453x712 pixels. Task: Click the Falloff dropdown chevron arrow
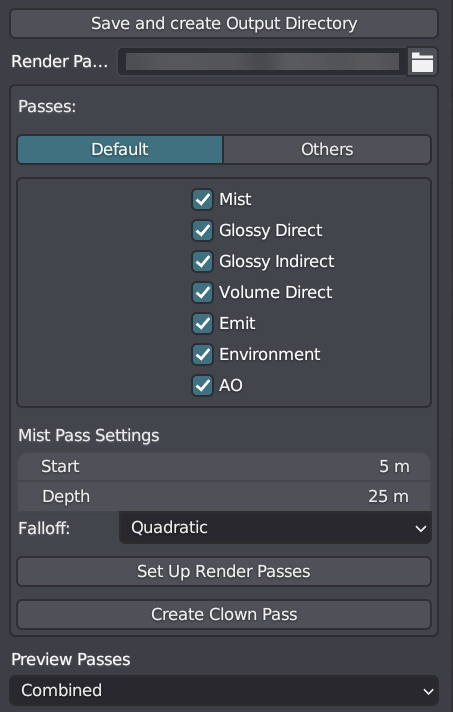(x=421, y=529)
